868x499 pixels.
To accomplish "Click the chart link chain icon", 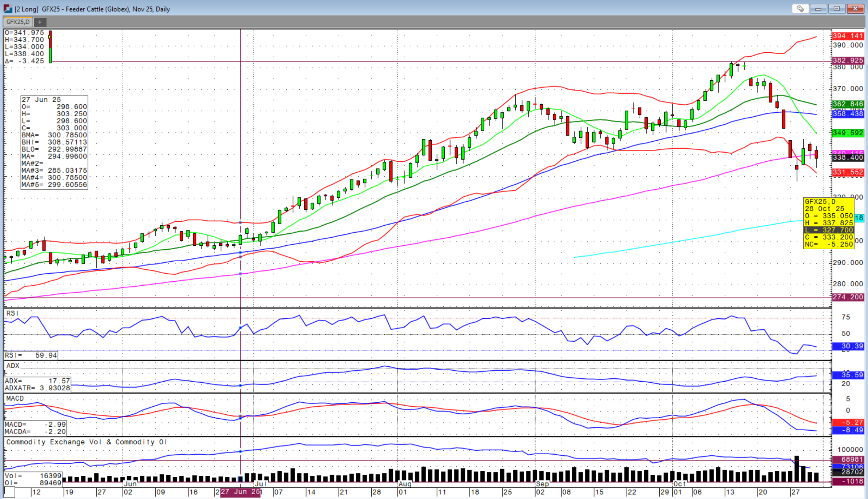I will coord(800,9).
